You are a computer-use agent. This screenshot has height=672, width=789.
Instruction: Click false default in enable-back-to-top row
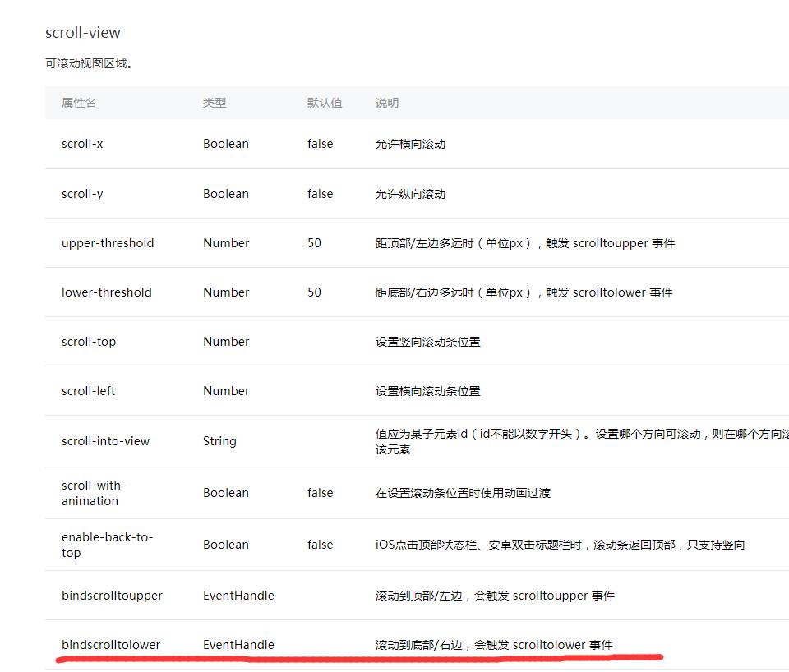pos(320,545)
